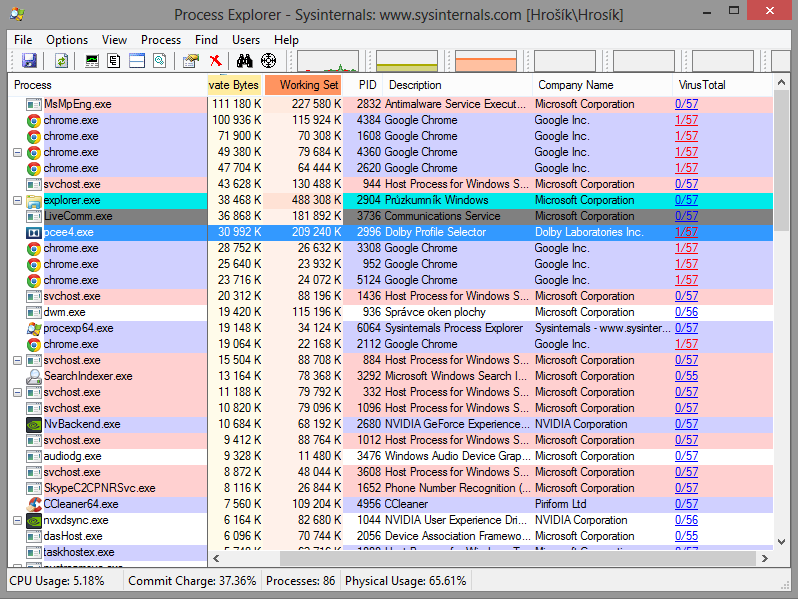Click the horizontal scrollbar left arrow
The height and width of the screenshot is (599, 798).
point(216,559)
